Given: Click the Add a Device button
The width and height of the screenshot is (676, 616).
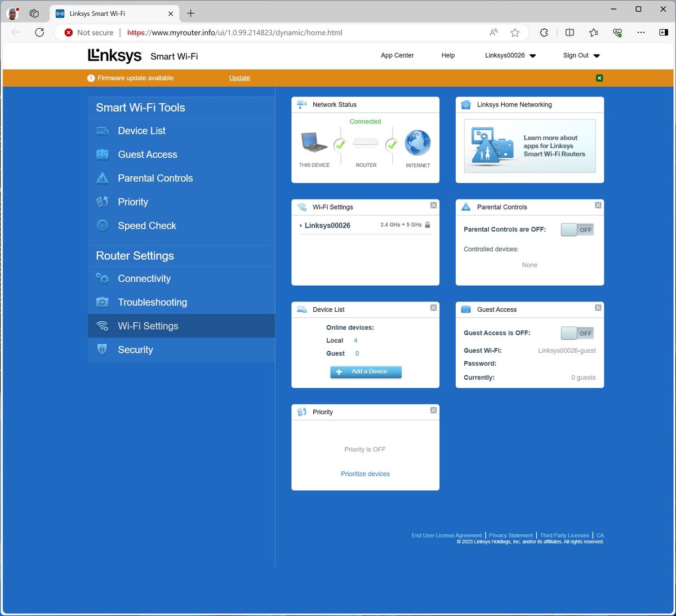Looking at the screenshot, I should [x=366, y=371].
